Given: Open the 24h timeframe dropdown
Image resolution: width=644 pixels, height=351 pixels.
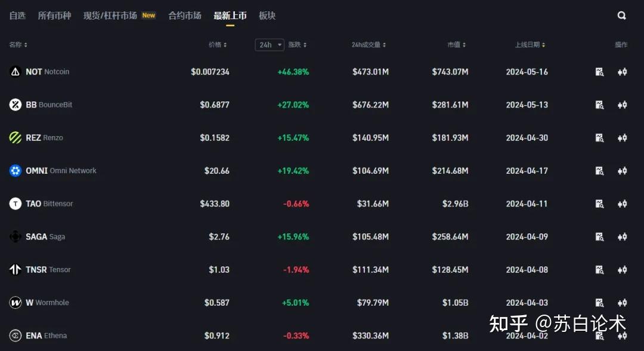Looking at the screenshot, I should 269,44.
